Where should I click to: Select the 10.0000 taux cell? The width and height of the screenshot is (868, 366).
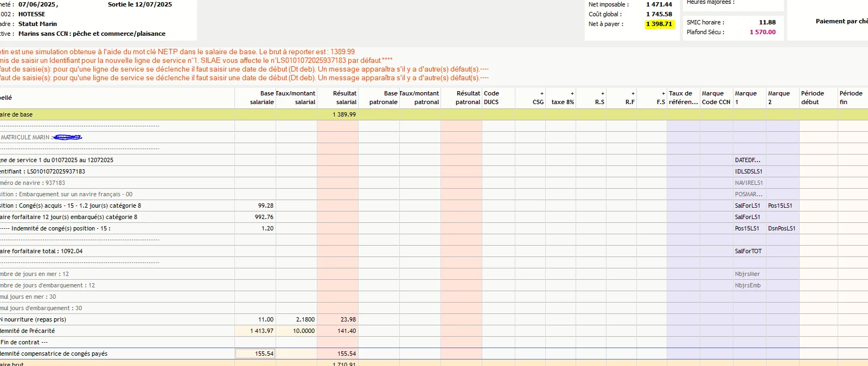point(297,331)
